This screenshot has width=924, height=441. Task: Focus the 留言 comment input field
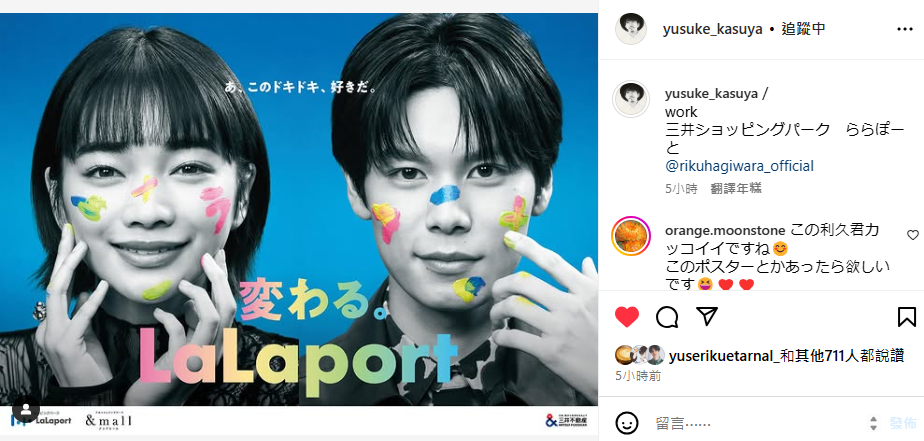pyautogui.click(x=757, y=423)
